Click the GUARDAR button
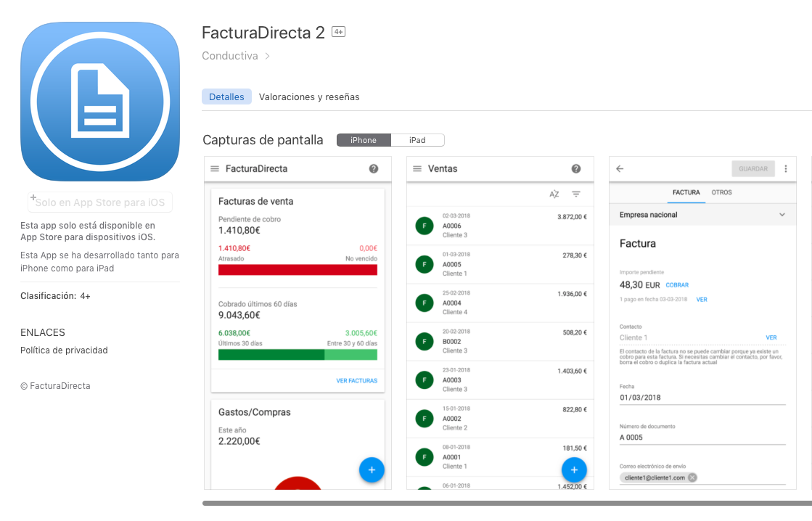The image size is (812, 521). click(x=753, y=169)
